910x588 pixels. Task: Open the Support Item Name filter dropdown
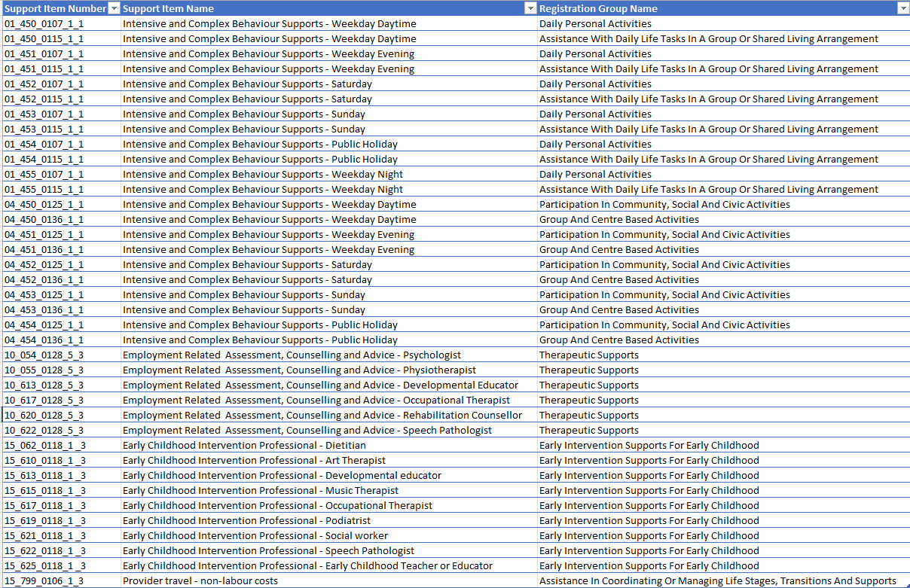point(530,8)
